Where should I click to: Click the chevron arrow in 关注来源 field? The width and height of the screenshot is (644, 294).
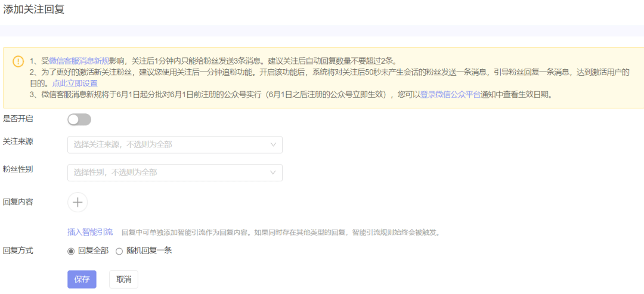pyautogui.click(x=273, y=144)
